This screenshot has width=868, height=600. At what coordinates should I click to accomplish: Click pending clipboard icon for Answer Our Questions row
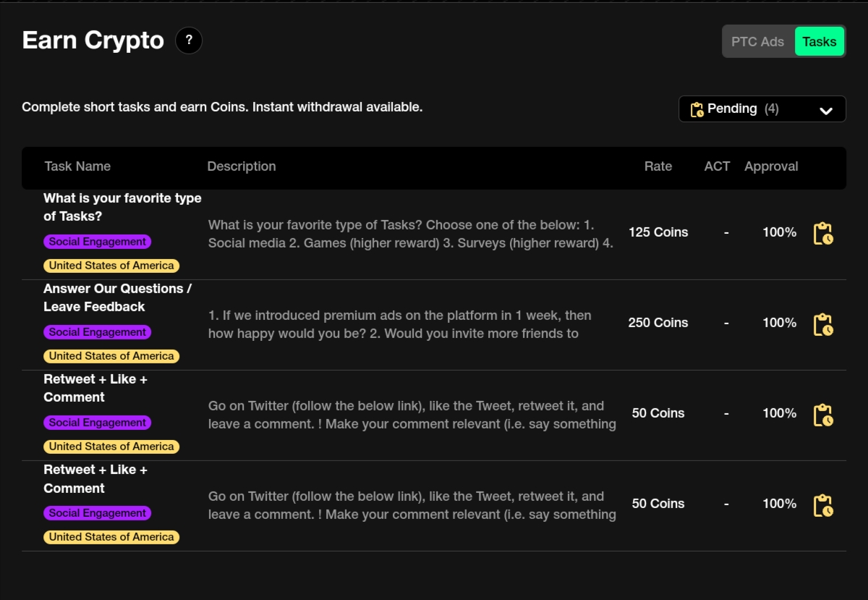823,324
